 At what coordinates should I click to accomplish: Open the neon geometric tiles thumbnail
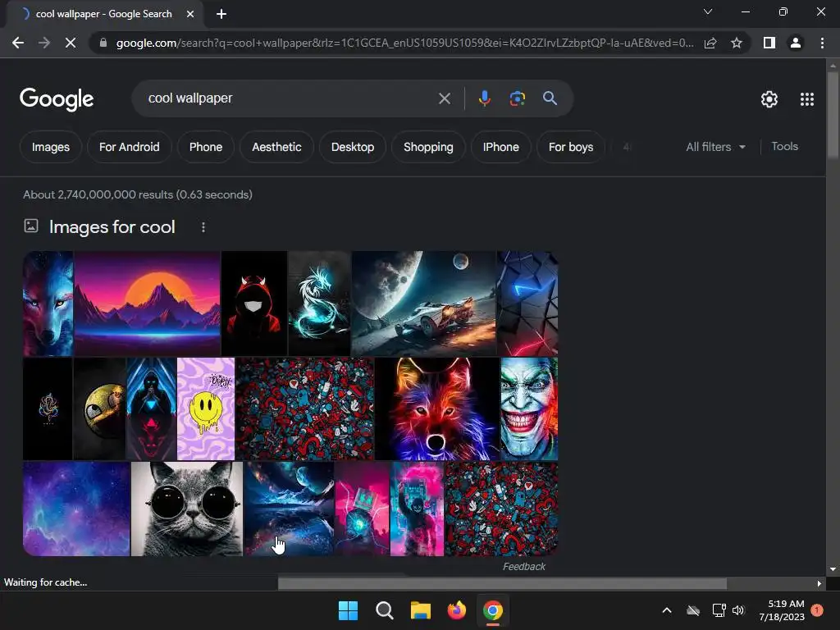coord(527,304)
